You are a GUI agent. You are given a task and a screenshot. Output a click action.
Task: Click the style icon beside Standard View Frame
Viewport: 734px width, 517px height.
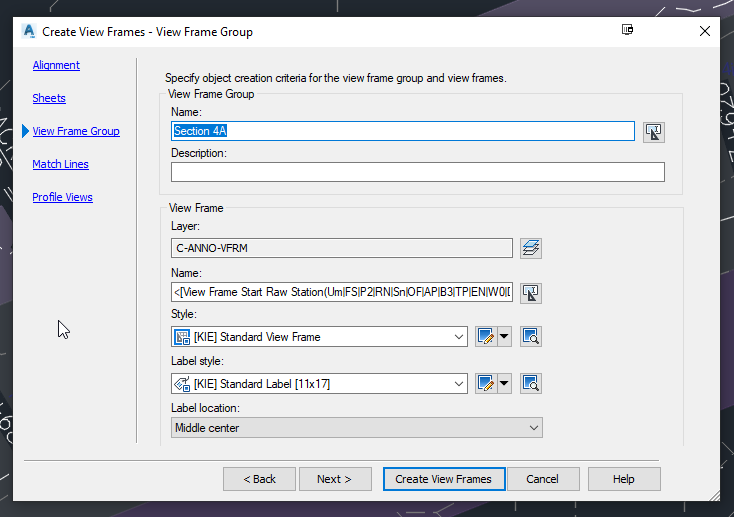182,337
